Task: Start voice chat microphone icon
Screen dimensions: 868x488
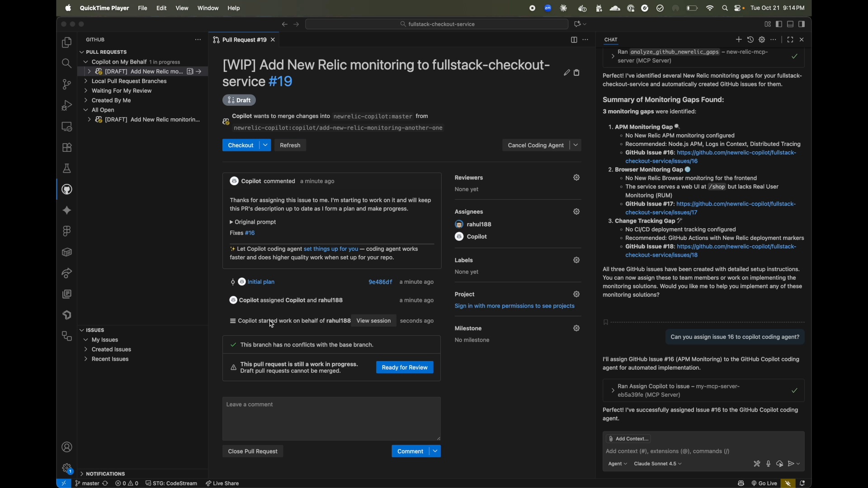Action: 769,465
